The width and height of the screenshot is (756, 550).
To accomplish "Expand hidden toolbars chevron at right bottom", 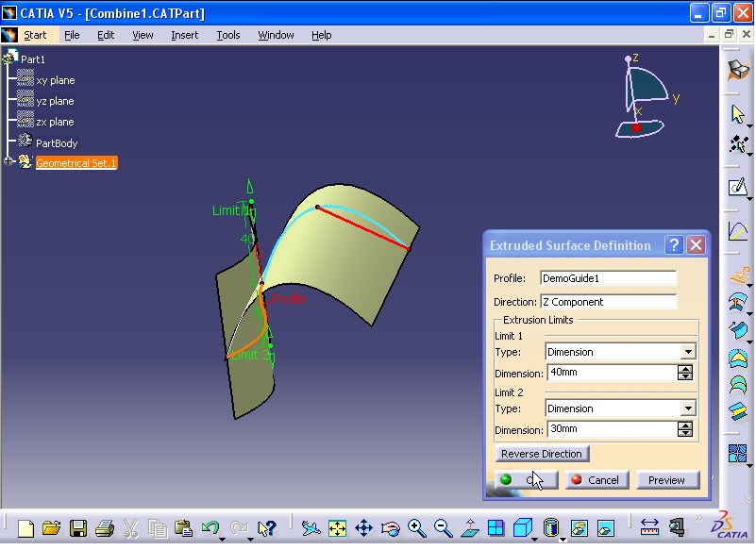I will point(748,499).
